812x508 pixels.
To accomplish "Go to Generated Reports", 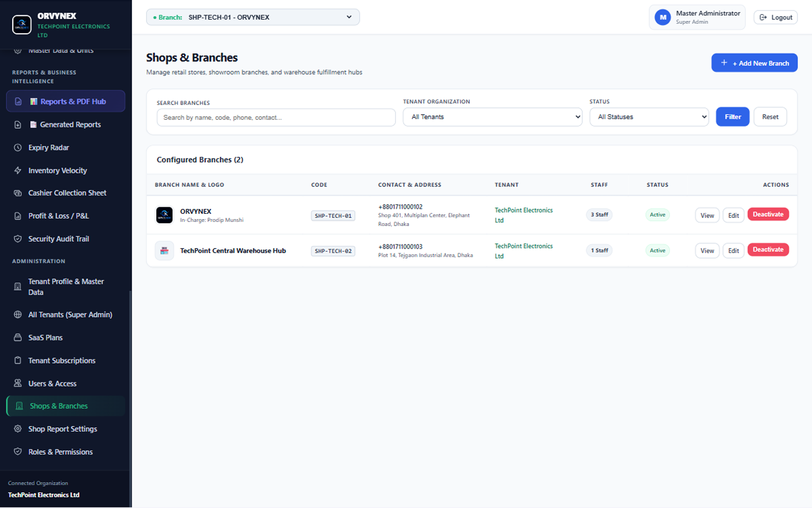I will click(65, 124).
